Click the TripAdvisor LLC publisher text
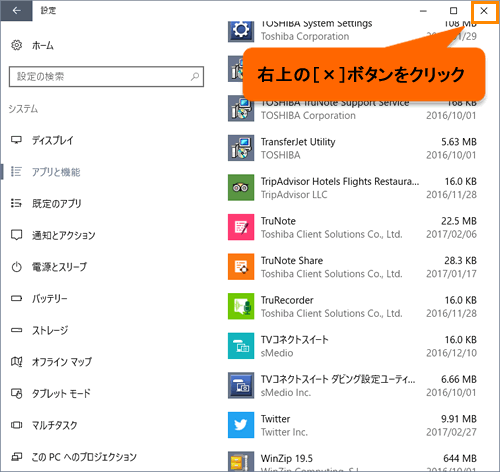The height and width of the screenshot is (472, 500). pos(294,195)
